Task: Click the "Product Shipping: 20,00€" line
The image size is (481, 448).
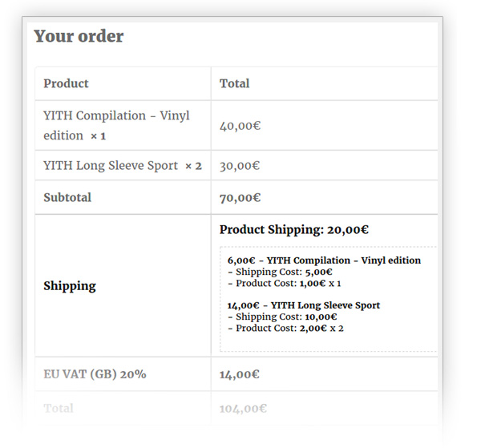Action: coord(293,230)
